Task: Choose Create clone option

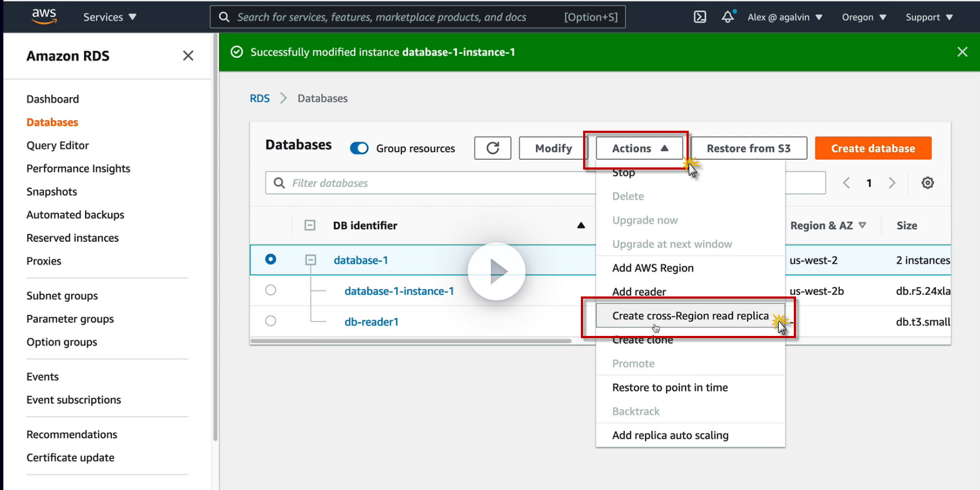Action: [x=690, y=340]
